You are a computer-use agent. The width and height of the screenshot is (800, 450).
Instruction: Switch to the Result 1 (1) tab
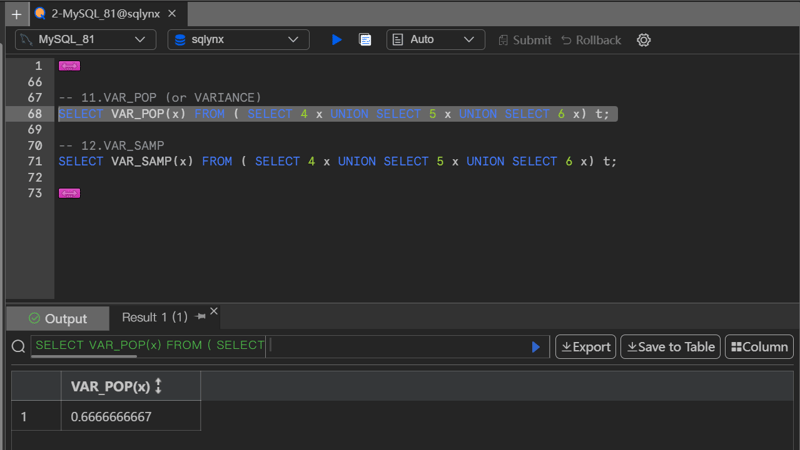point(155,317)
